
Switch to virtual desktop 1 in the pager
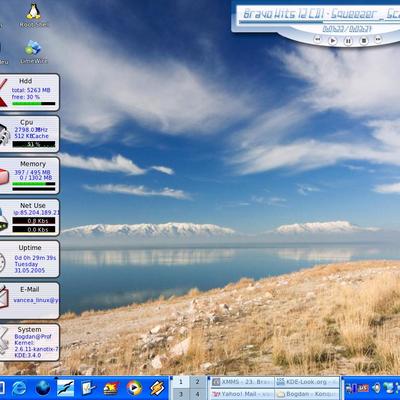(181, 382)
